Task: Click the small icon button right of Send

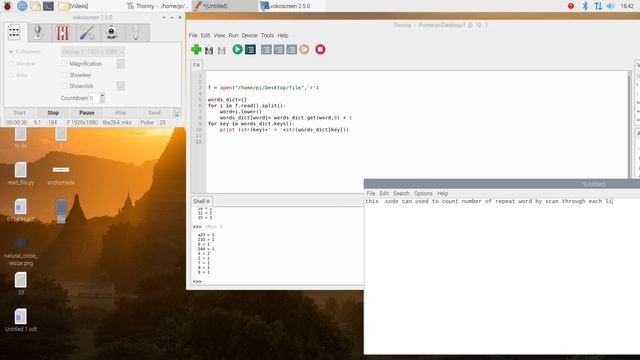Action: click(177, 113)
